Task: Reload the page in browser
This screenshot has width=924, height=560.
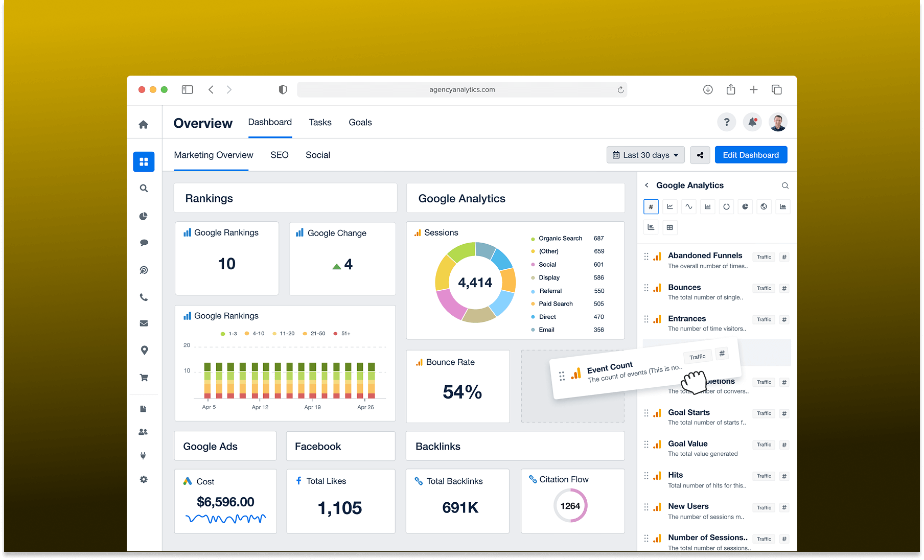Action: point(620,90)
